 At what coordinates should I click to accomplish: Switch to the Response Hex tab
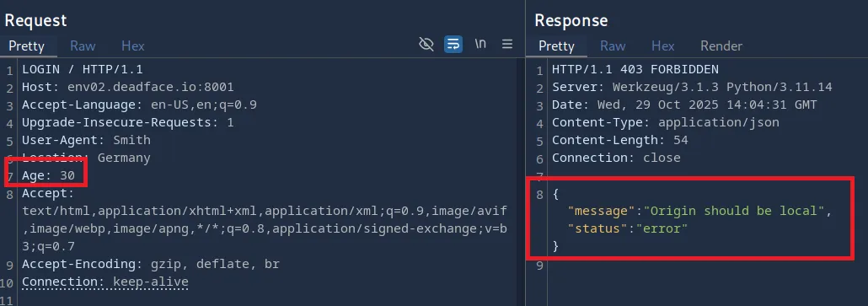point(663,46)
